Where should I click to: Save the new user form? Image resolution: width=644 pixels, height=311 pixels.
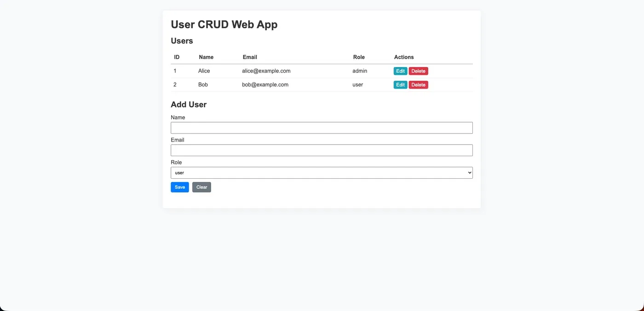point(180,187)
